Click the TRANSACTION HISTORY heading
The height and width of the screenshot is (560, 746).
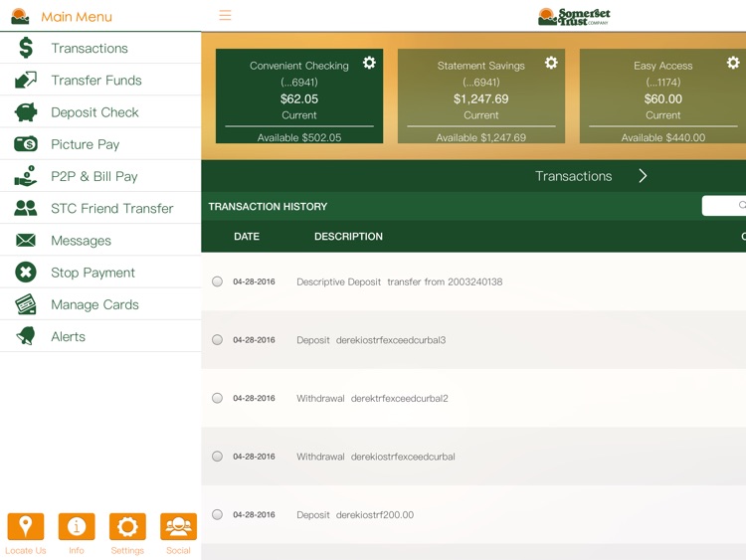click(x=268, y=207)
